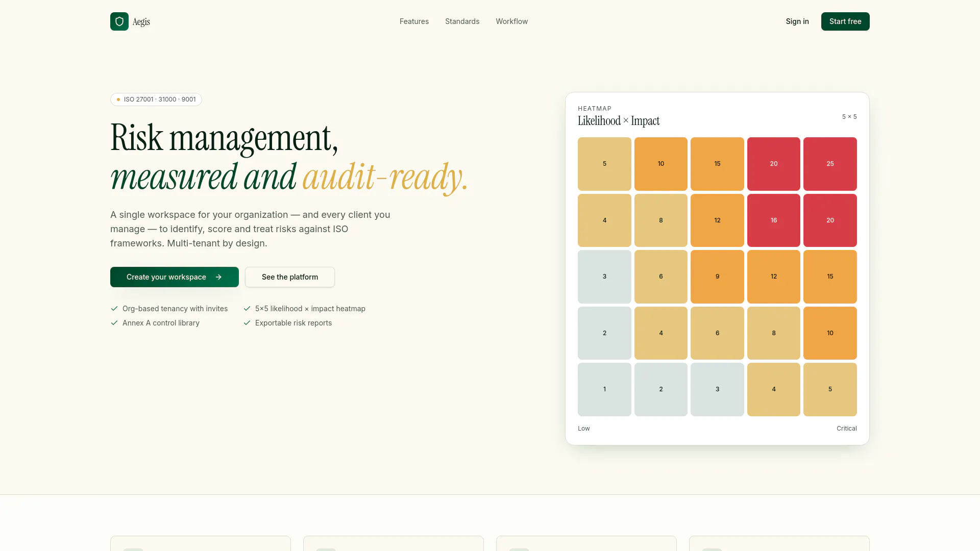
Task: Select orange cell 12 between 9 and 15
Action: (x=774, y=277)
